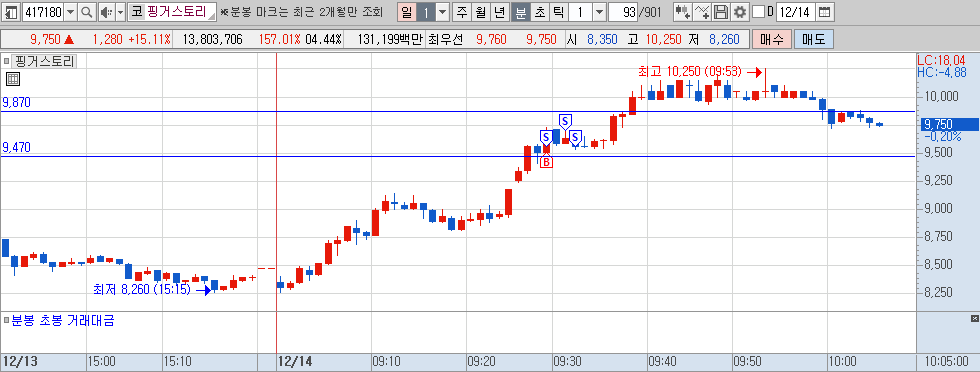Toggle the 분봉 초봉 거래대금 panel box
The height and width of the screenshot is (372, 980).
[6, 321]
